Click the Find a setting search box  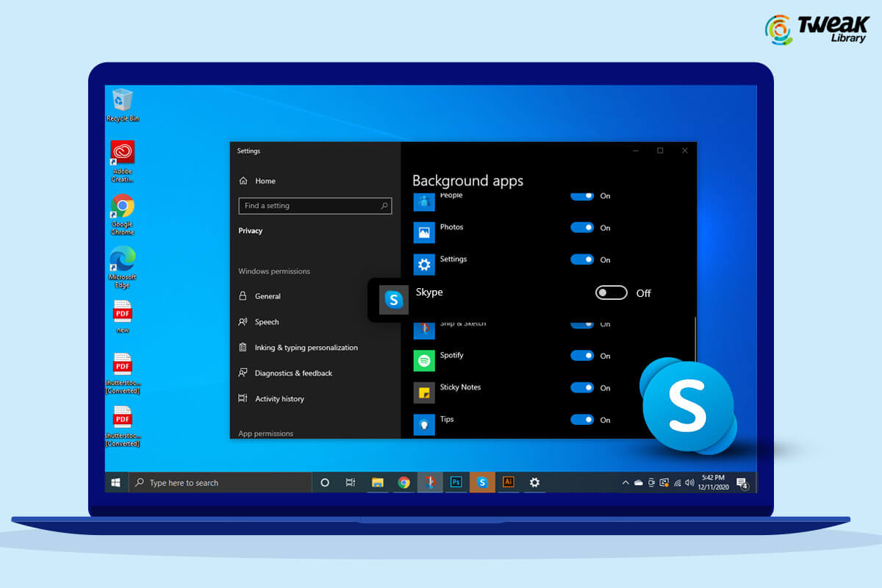coord(315,206)
